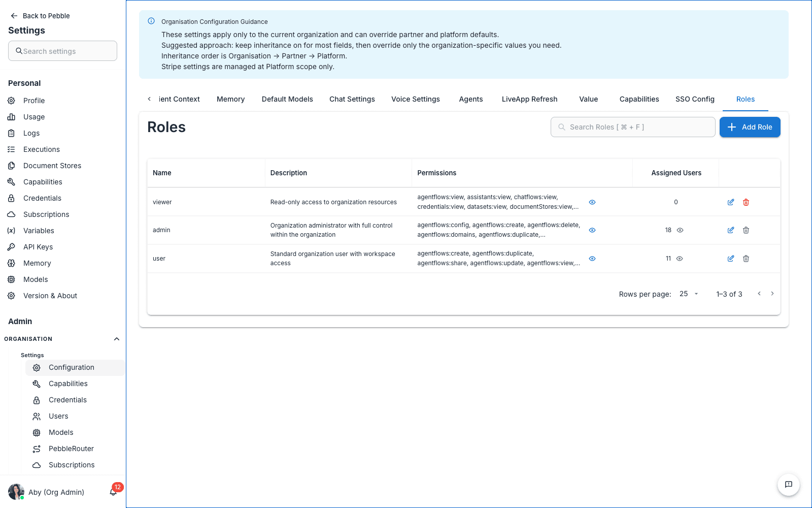Focus the Search settings field
Screen dimensions: 812x508
pyautogui.click(x=62, y=51)
